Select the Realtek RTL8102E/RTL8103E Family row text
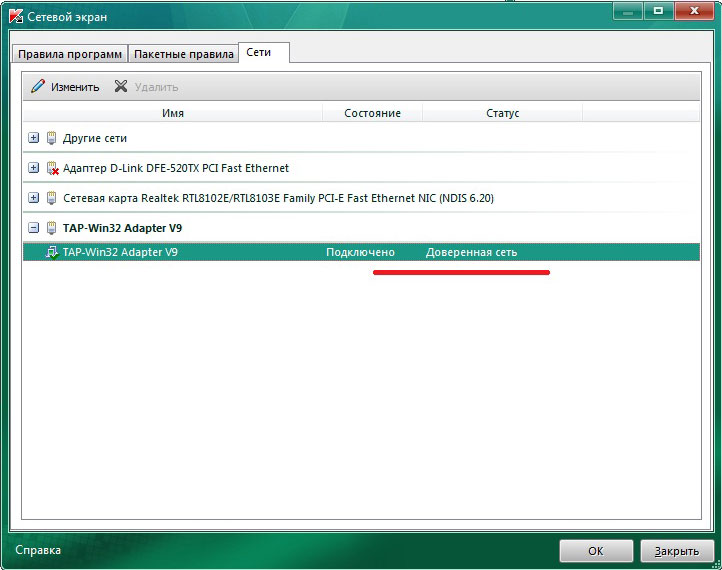722x570 pixels. pos(278,198)
